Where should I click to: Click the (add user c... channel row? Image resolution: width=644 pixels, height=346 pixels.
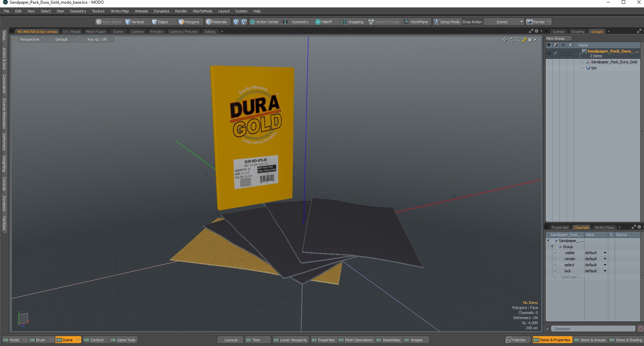(572, 277)
